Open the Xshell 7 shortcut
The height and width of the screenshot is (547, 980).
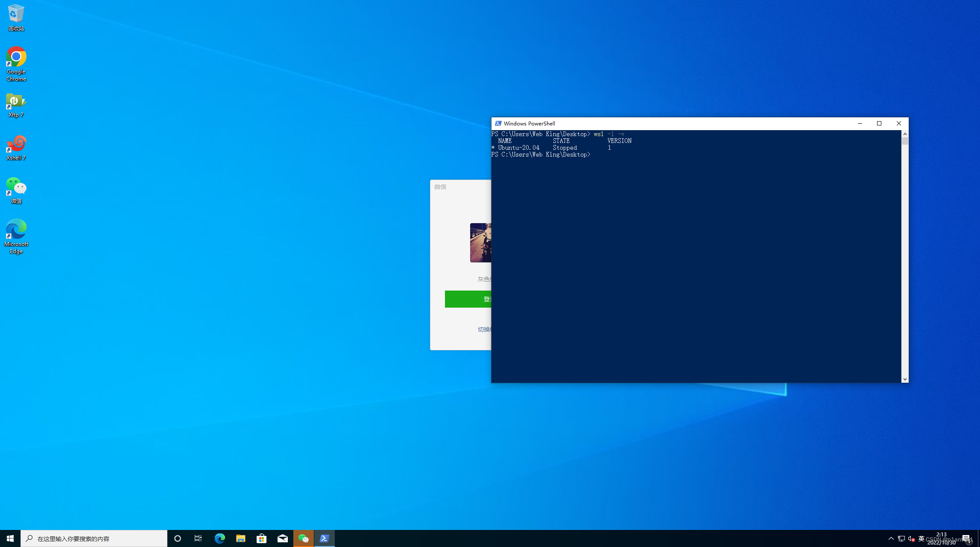pos(16,148)
